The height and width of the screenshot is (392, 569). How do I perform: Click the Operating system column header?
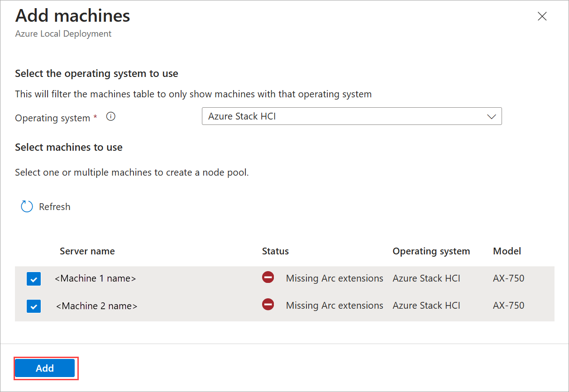coord(431,251)
